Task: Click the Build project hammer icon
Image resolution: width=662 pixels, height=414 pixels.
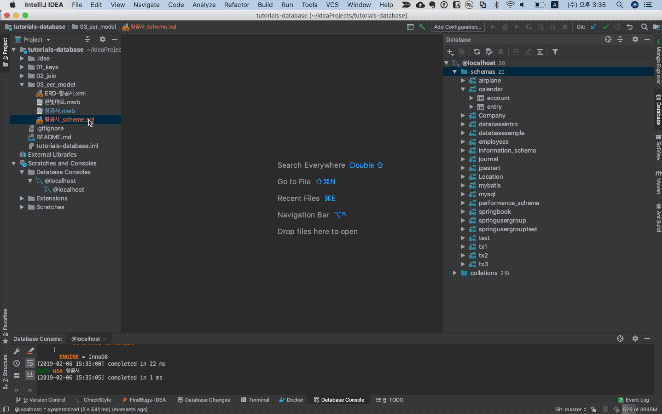Action: tap(422, 27)
